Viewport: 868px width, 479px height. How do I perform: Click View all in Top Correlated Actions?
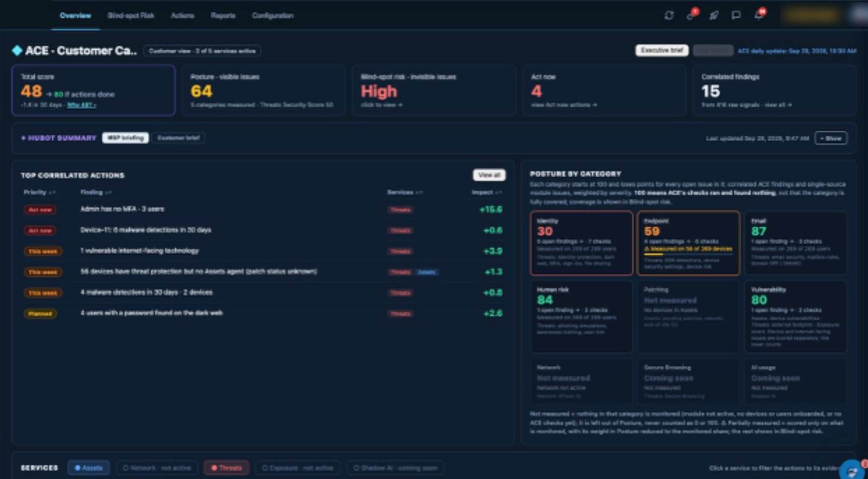point(489,175)
